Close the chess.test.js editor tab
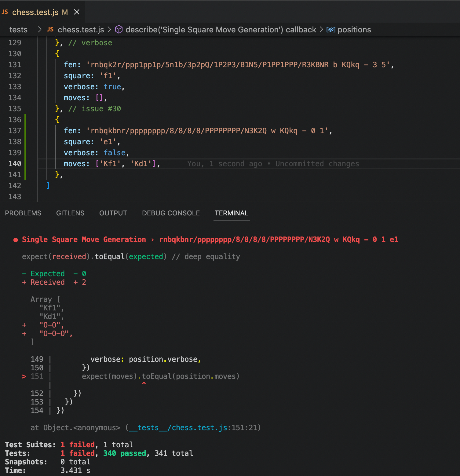Screen dimensions: 460x476 [x=76, y=12]
